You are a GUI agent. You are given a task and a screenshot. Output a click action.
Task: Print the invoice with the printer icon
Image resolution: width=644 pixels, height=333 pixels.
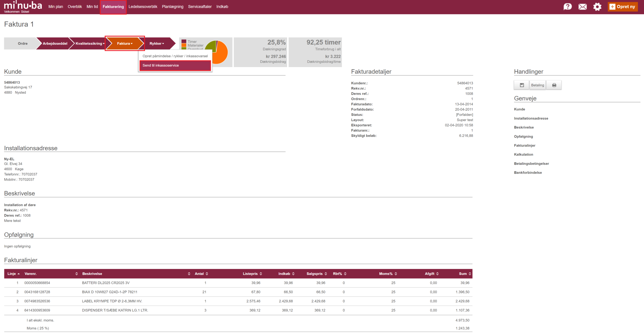coord(554,85)
